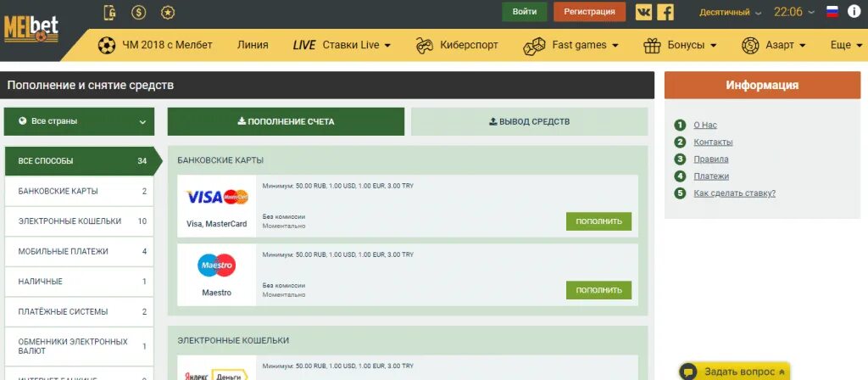This screenshot has height=380, width=868.
Task: Click Пополнить for Visa, MasterCard
Action: coord(598,221)
